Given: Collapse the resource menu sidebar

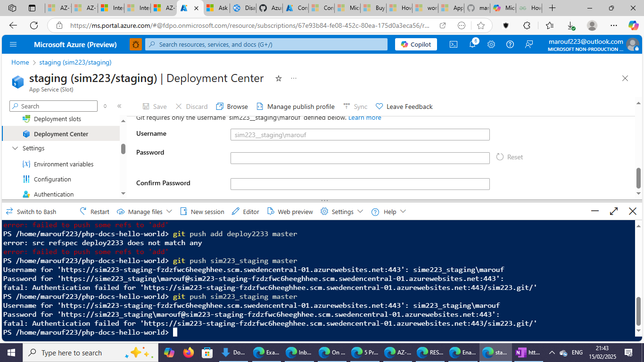Looking at the screenshot, I should pos(119,106).
